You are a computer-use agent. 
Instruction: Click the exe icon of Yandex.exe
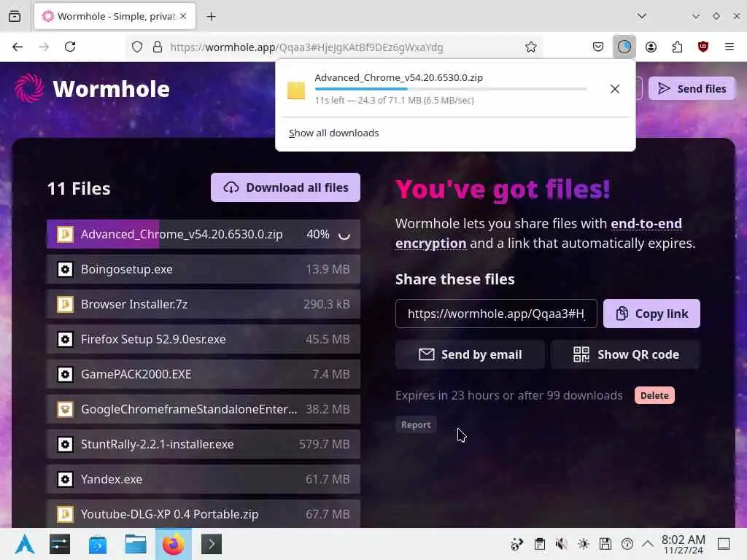click(65, 479)
